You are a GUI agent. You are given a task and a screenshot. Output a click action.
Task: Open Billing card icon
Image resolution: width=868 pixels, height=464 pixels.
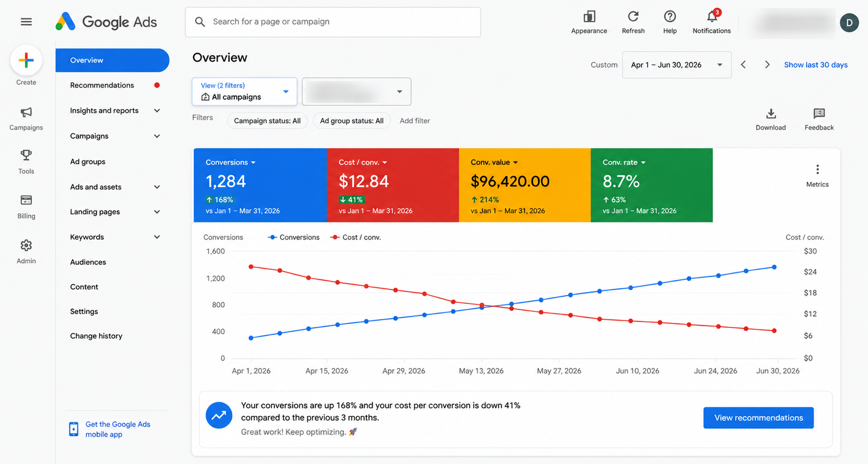[x=26, y=200]
